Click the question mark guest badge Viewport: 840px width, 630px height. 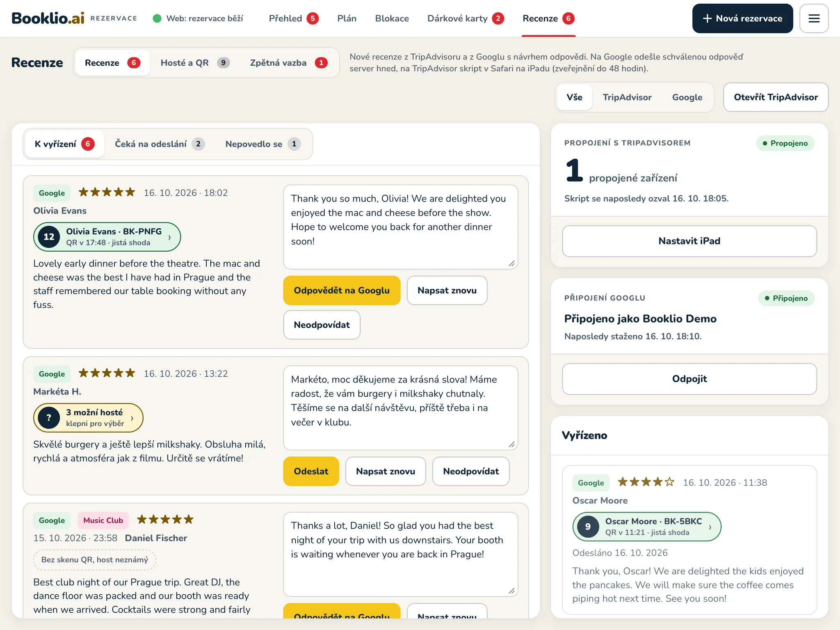point(49,418)
